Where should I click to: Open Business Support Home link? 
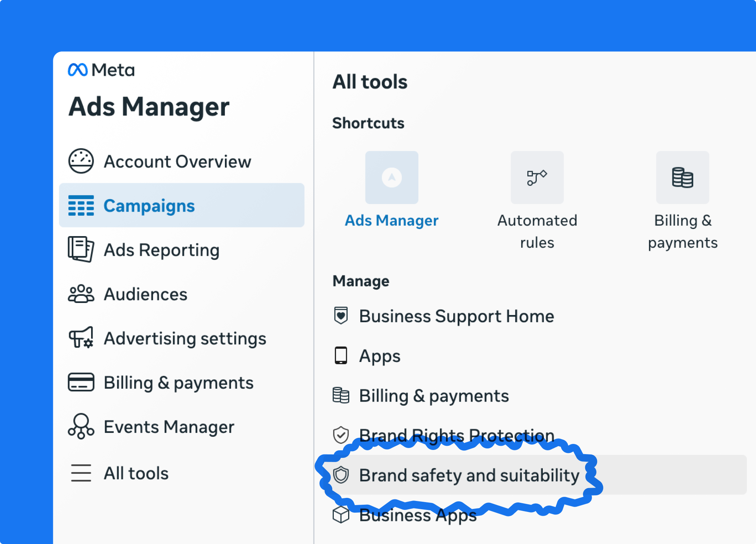click(x=456, y=316)
